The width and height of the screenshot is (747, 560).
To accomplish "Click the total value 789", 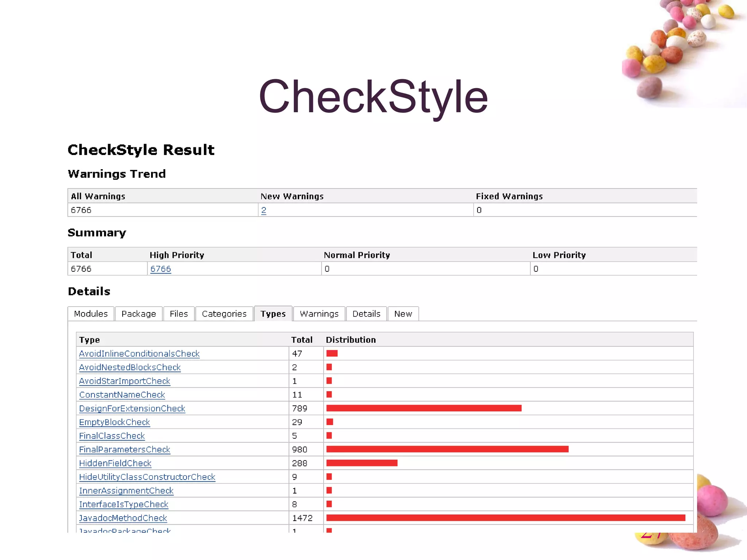I will coord(300,408).
